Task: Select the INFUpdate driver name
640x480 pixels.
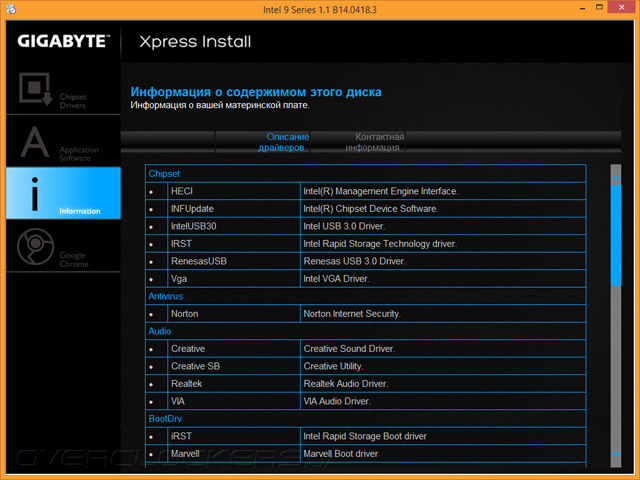Action: pos(192,209)
